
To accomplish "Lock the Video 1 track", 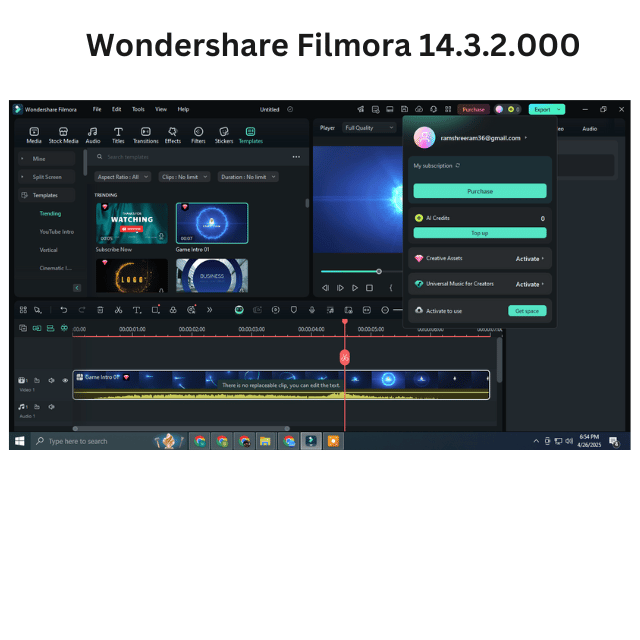I will [x=37, y=380].
